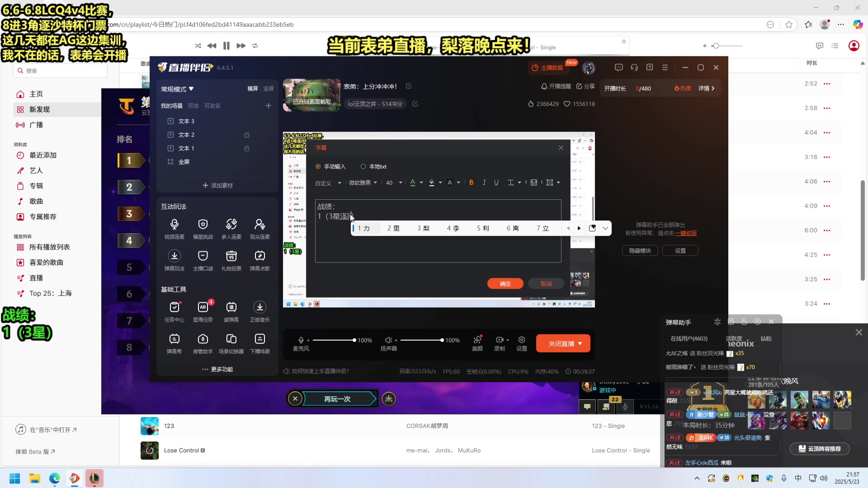Adjust 扬声器 volume slider
868x488 pixels.
[421, 340]
